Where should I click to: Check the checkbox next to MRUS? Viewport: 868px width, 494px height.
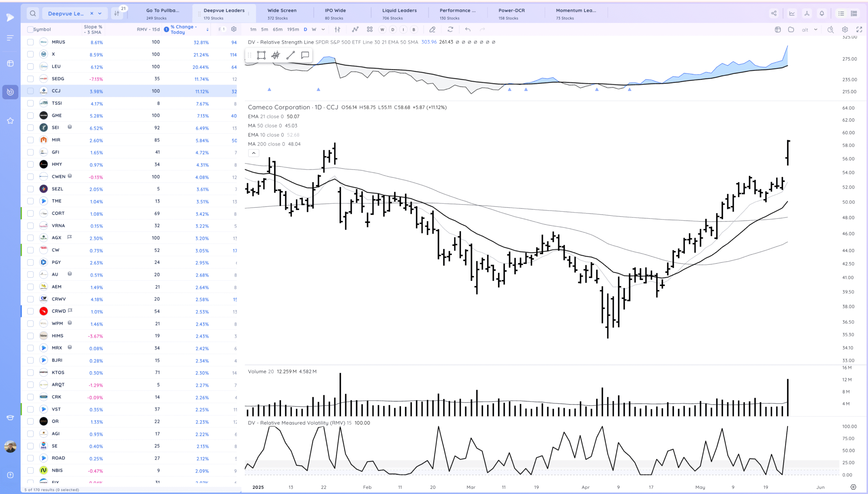pos(30,42)
